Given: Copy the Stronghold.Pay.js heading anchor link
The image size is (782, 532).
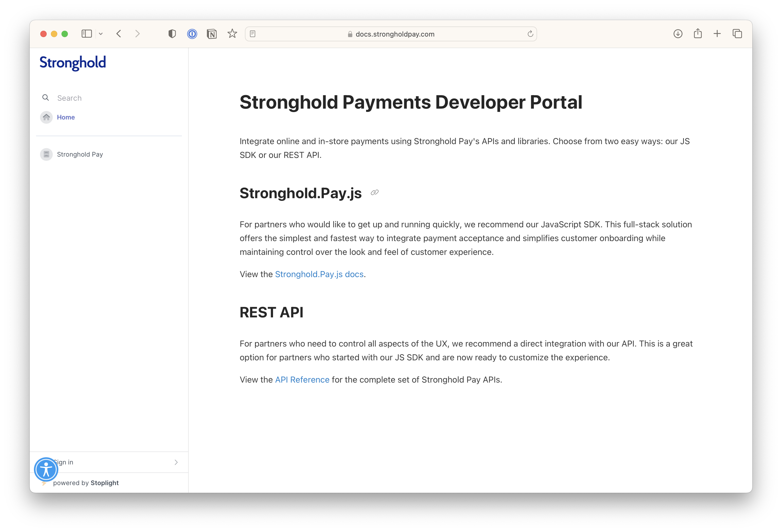Looking at the screenshot, I should pyautogui.click(x=375, y=193).
